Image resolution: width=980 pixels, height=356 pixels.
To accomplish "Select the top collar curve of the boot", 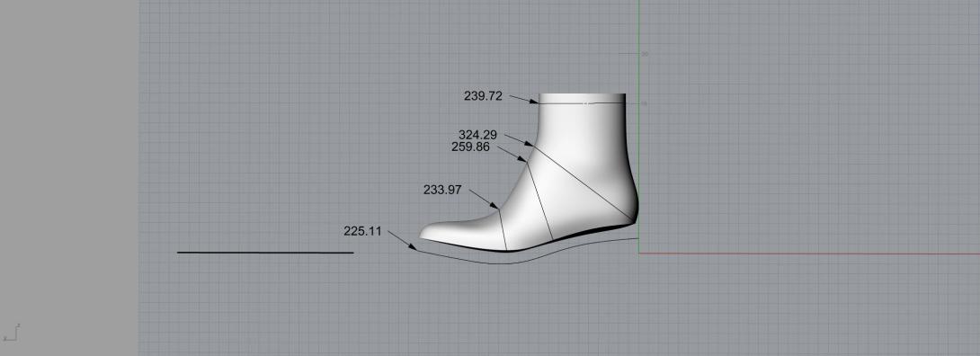I will coord(582,103).
